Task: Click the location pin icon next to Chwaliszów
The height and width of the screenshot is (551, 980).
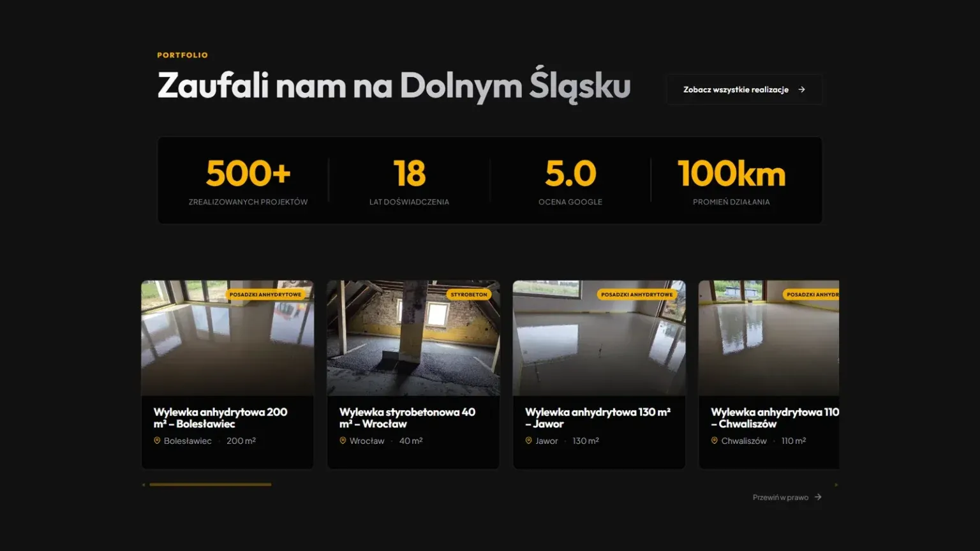Action: [x=714, y=441]
